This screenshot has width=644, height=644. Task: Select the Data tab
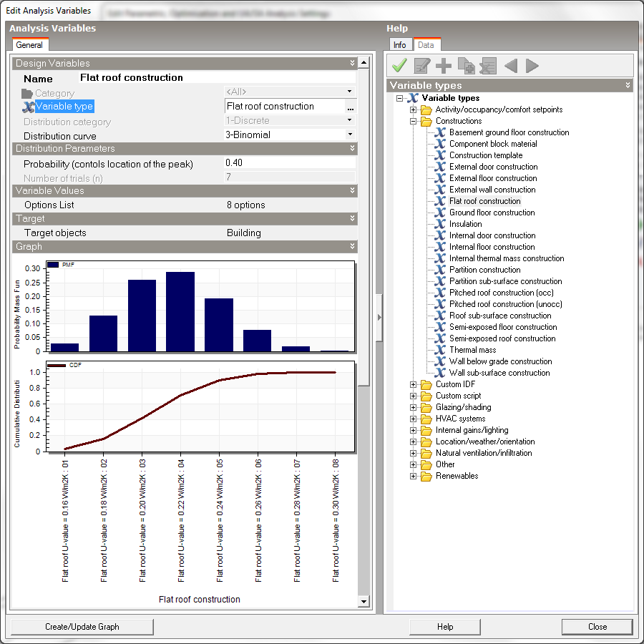(426, 45)
